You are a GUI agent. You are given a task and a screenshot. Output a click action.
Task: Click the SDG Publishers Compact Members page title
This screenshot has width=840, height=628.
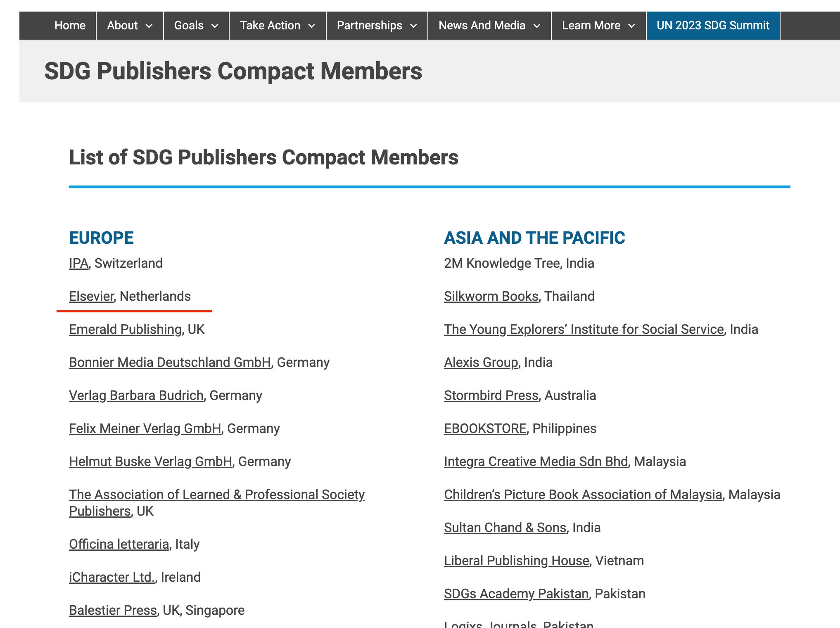[233, 71]
